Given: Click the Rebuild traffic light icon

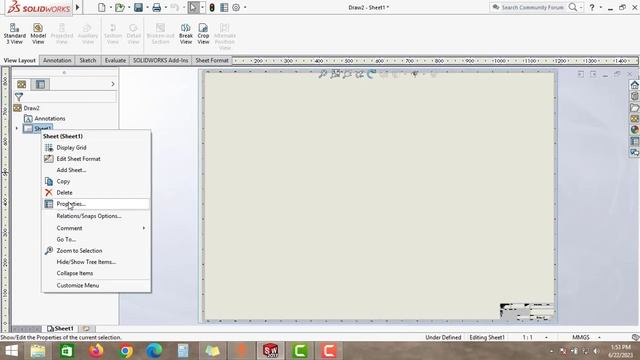Looking at the screenshot, I should [212, 7].
